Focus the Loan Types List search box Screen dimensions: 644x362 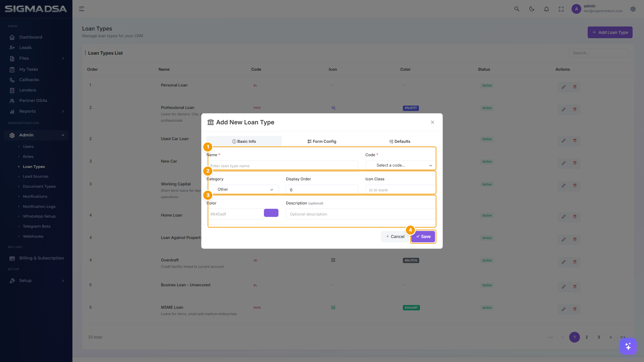(598, 53)
